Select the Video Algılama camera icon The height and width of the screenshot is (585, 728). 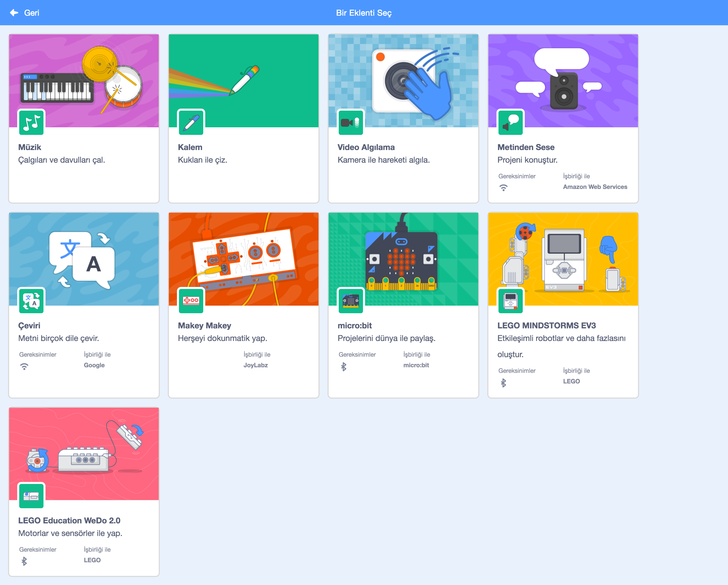pyautogui.click(x=351, y=122)
